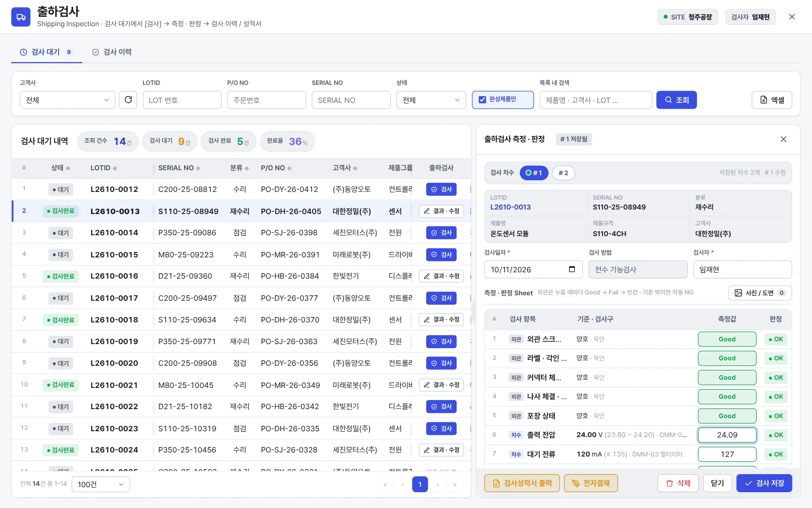Toggle Good value for 라벨·각인 row

pos(727,358)
